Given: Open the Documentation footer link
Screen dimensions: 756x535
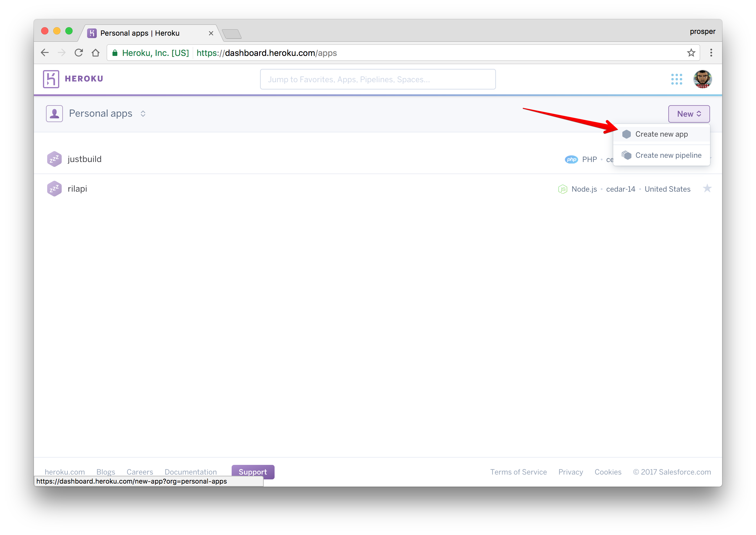Looking at the screenshot, I should (x=191, y=472).
